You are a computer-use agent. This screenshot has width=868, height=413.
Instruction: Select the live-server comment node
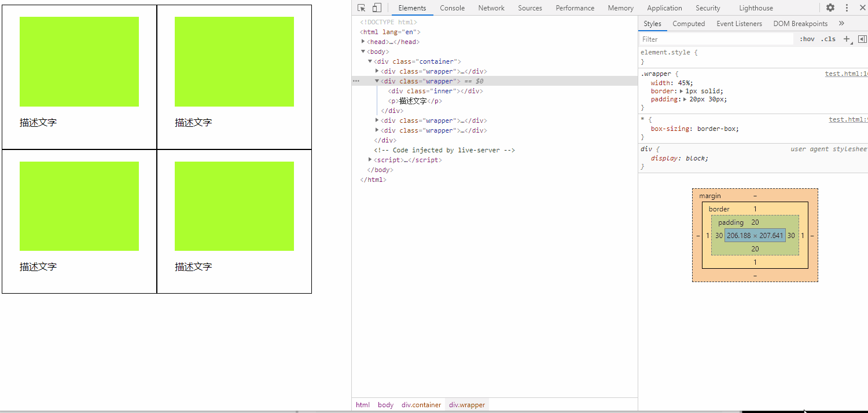(444, 150)
